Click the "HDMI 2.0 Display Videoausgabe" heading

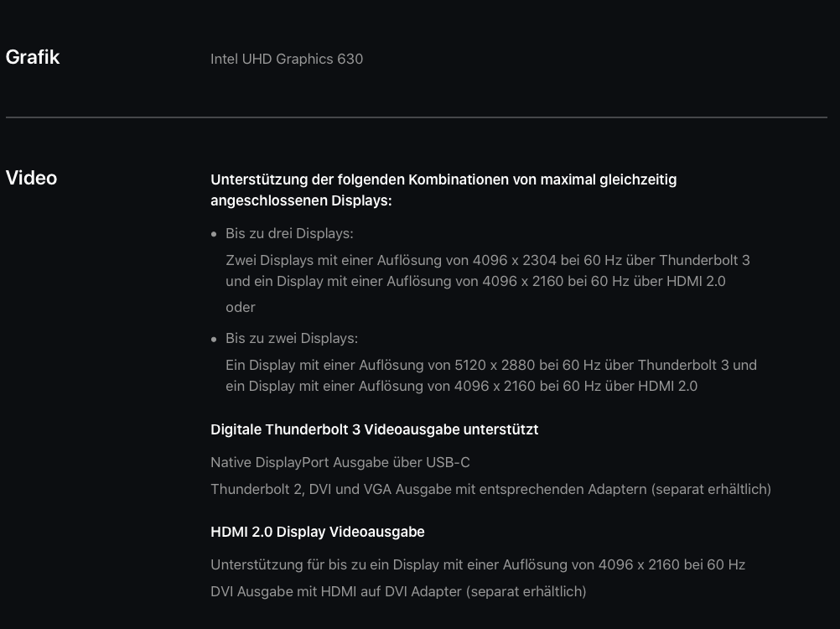click(x=318, y=532)
